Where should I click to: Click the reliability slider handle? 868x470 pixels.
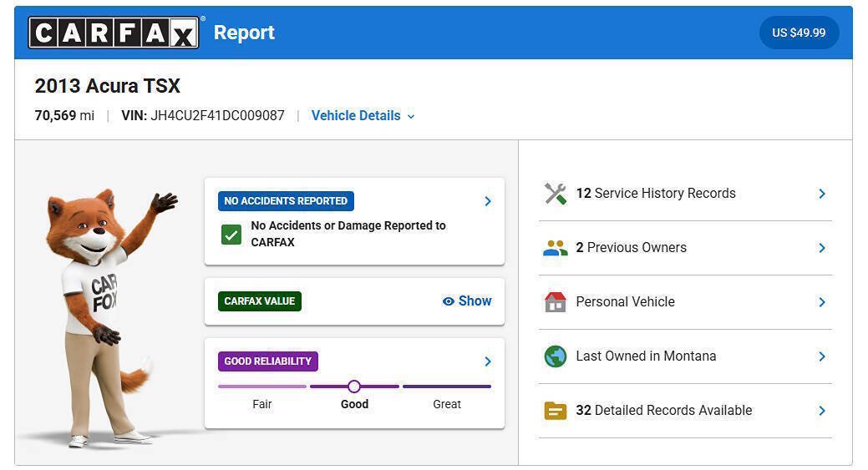coord(354,387)
